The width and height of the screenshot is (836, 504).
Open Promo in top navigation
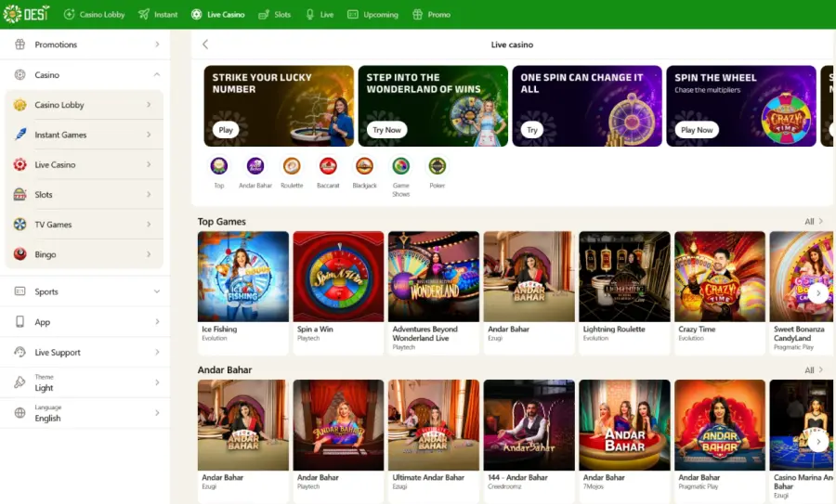click(x=432, y=14)
